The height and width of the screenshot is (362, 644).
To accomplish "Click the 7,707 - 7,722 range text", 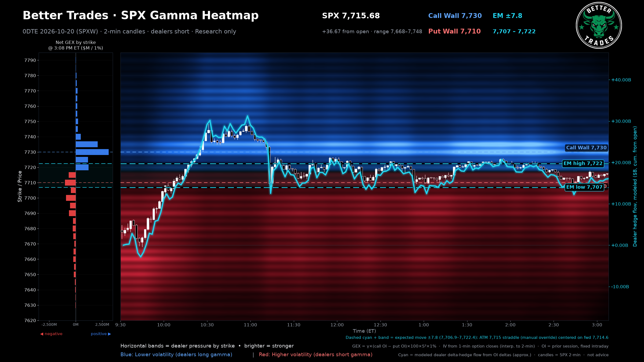I will coord(514,31).
